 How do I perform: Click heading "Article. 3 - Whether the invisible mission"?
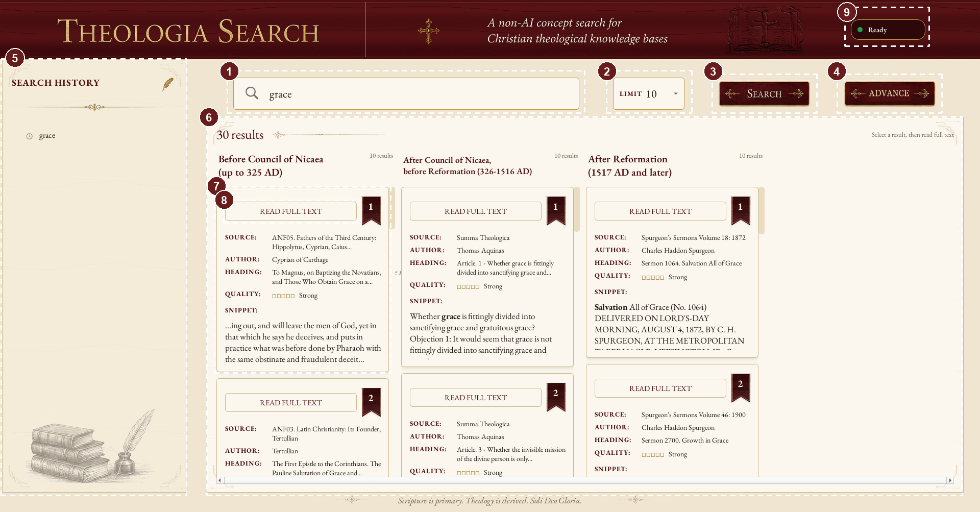[511, 454]
